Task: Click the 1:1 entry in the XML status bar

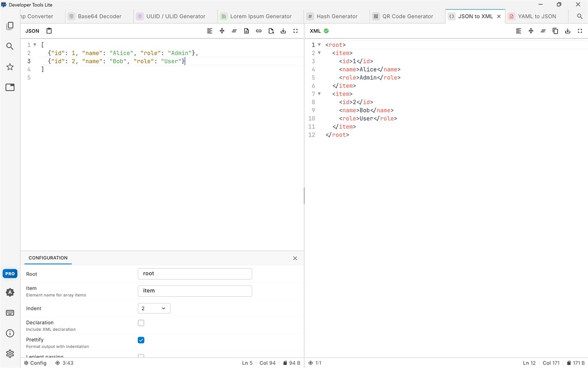Action: (x=315, y=363)
